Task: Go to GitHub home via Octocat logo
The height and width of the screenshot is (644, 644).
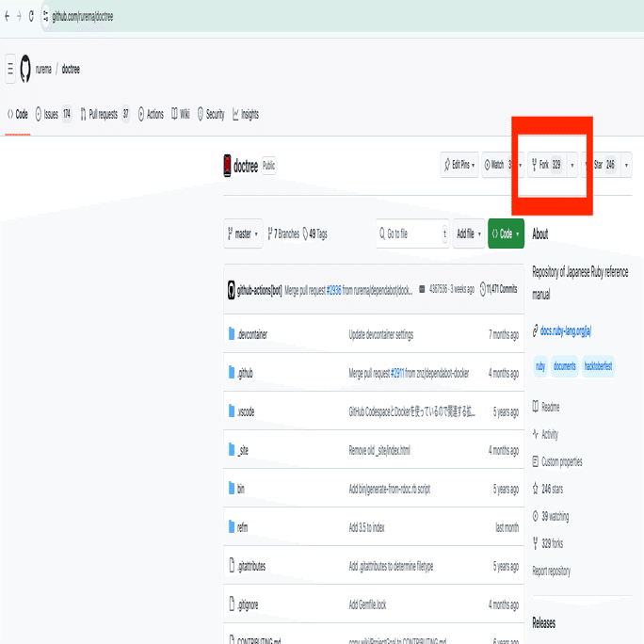Action: tap(25, 69)
